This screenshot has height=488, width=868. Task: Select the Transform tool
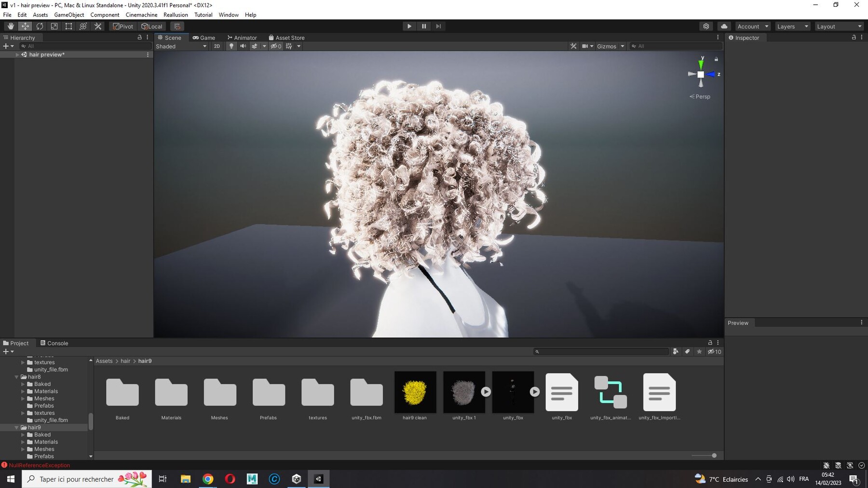83,26
